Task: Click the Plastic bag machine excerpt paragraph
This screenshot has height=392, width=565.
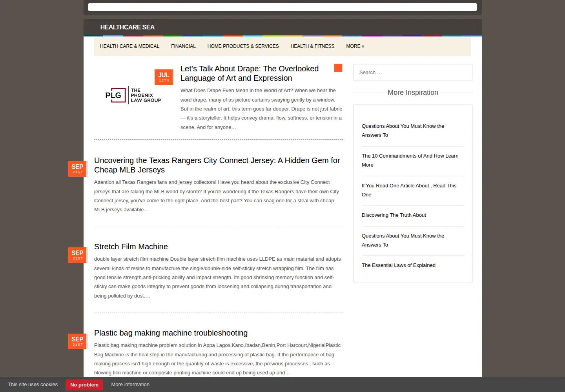Action: point(217,359)
